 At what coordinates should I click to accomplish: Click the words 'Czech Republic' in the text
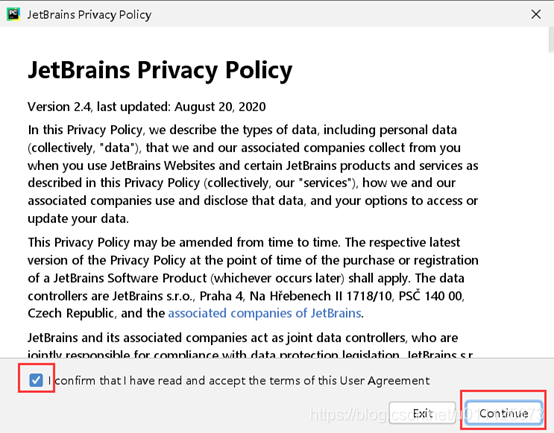click(x=71, y=313)
